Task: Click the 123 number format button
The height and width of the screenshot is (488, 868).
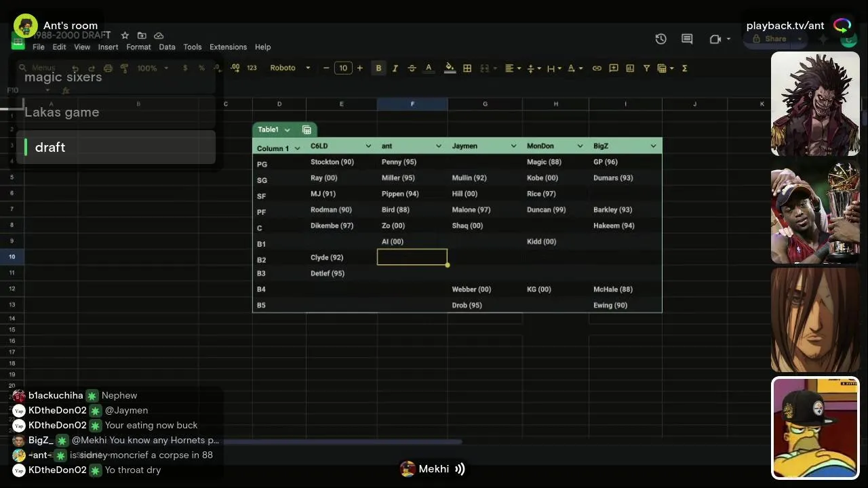Action: tap(252, 68)
